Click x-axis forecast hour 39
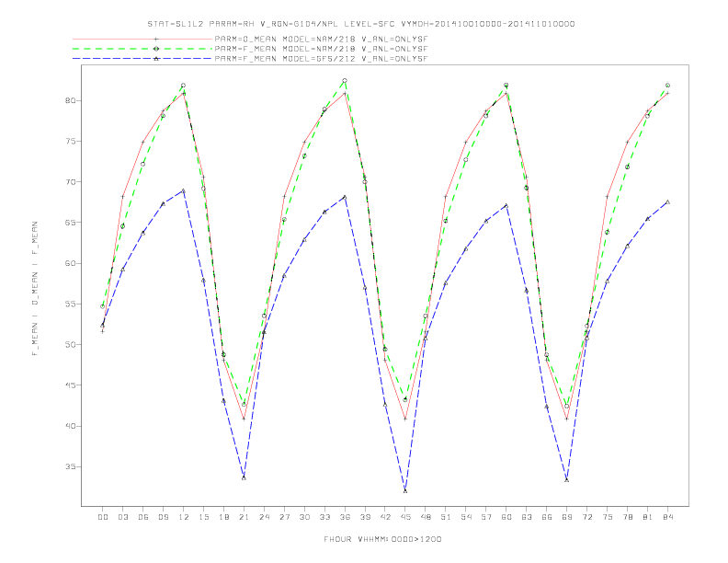Screen dimensions: 728x563 tap(365, 517)
